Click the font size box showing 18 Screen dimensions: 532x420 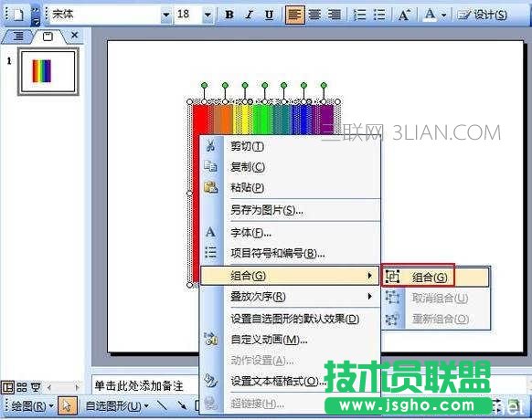188,15
